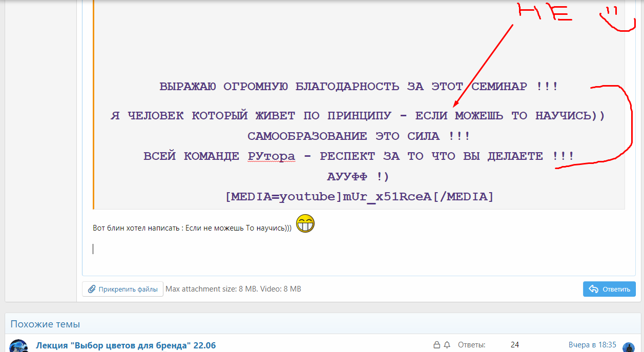Click the replies count showing 24
This screenshot has height=352, width=644.
coord(515,344)
